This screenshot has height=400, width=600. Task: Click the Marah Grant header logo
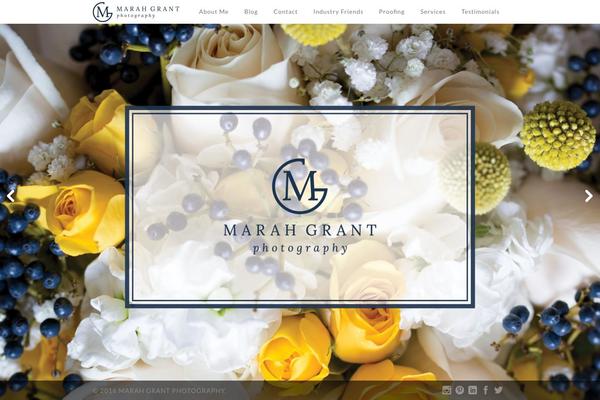[x=136, y=12]
